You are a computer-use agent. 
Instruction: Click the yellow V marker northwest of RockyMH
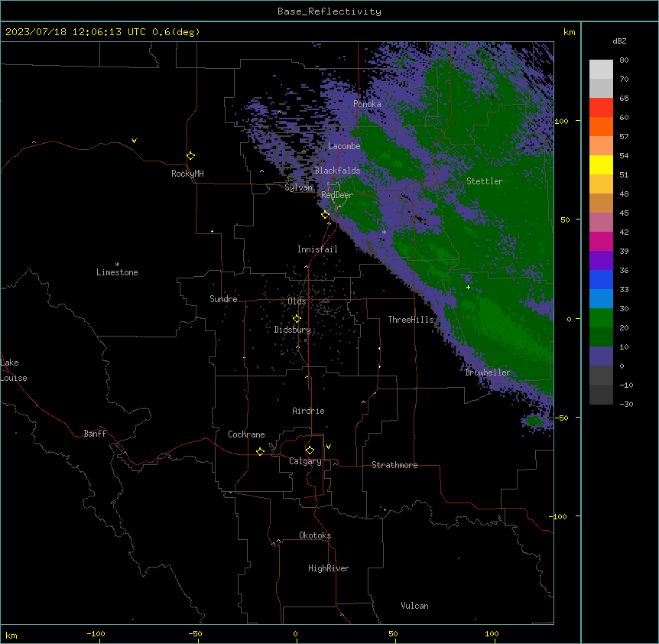click(134, 141)
